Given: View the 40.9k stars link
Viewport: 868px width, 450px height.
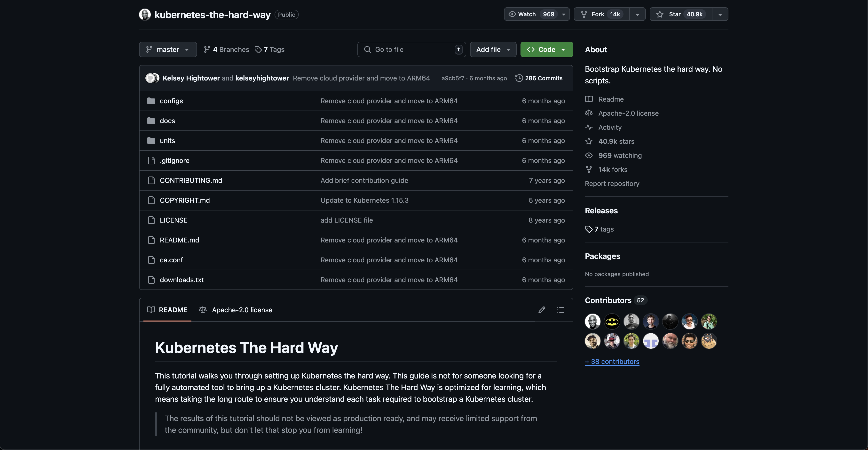Looking at the screenshot, I should [x=609, y=142].
